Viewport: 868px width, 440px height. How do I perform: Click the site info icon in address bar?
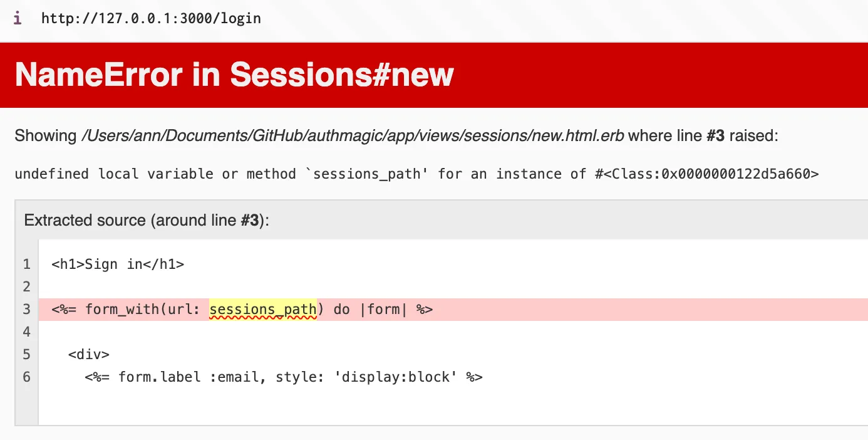point(18,18)
